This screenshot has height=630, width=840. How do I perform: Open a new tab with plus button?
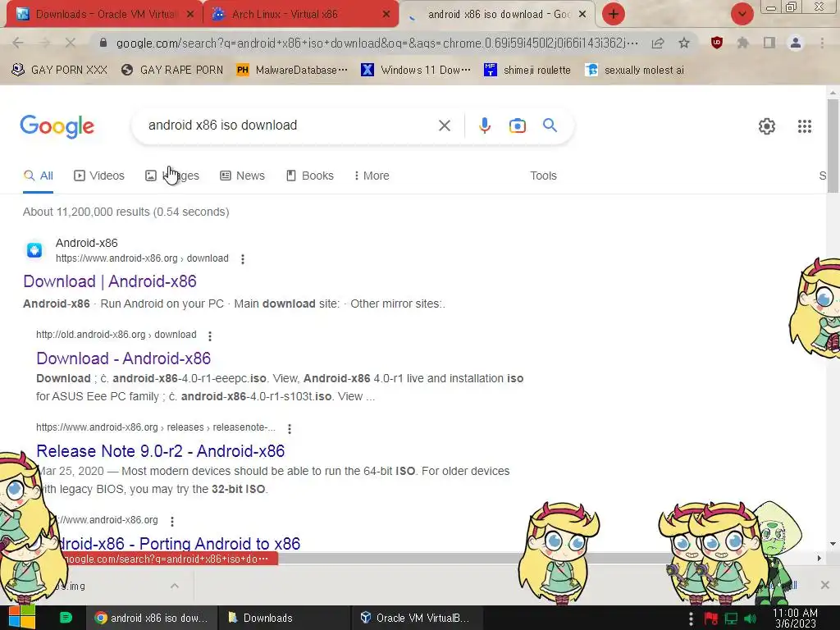pos(614,14)
